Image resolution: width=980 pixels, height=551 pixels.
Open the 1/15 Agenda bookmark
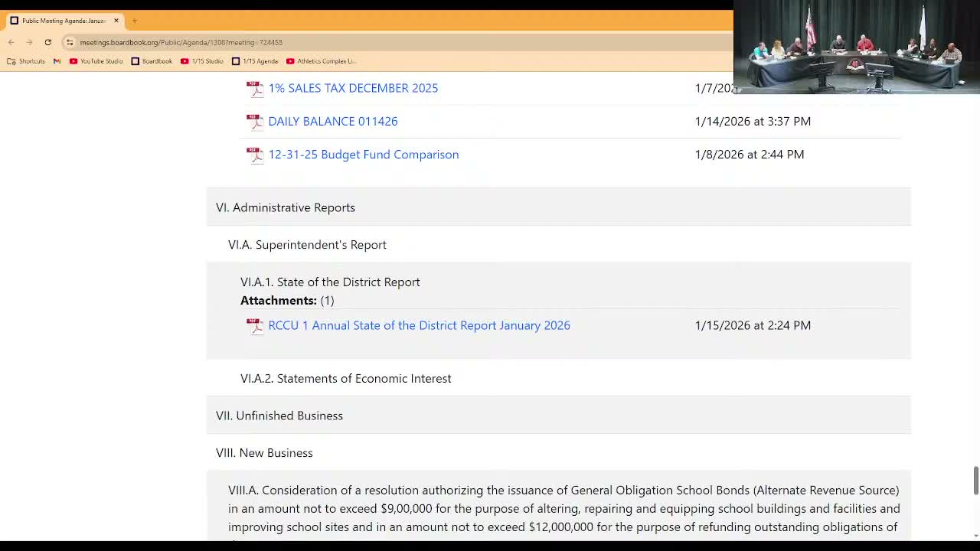(x=255, y=61)
